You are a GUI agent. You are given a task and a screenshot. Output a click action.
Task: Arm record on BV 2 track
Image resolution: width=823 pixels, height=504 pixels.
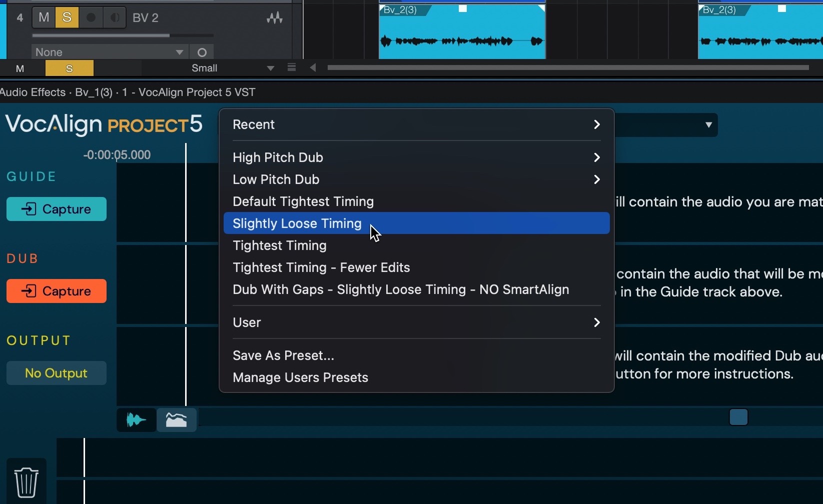tap(91, 18)
